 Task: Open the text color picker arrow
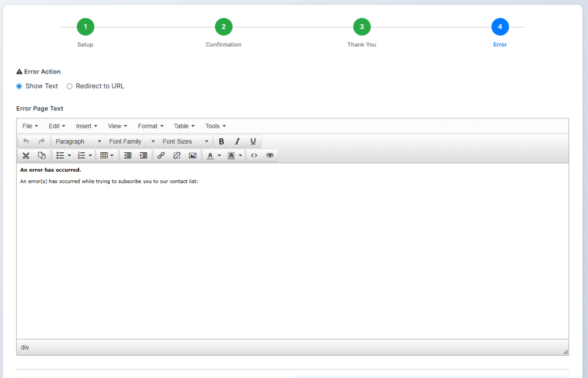click(x=219, y=156)
